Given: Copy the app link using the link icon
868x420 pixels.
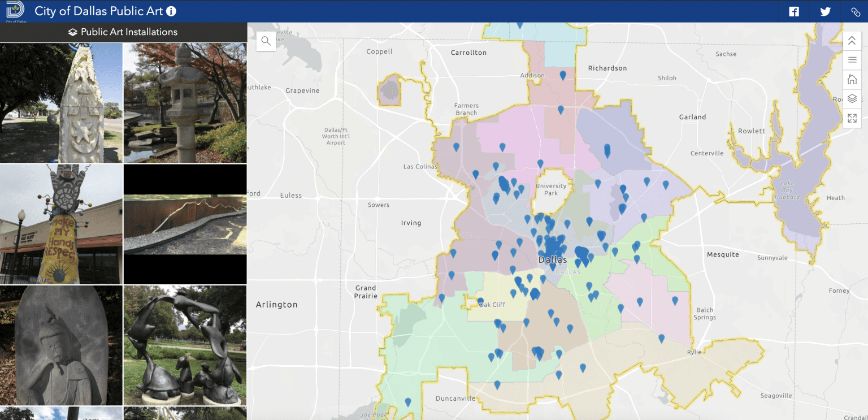Looking at the screenshot, I should 854,11.
